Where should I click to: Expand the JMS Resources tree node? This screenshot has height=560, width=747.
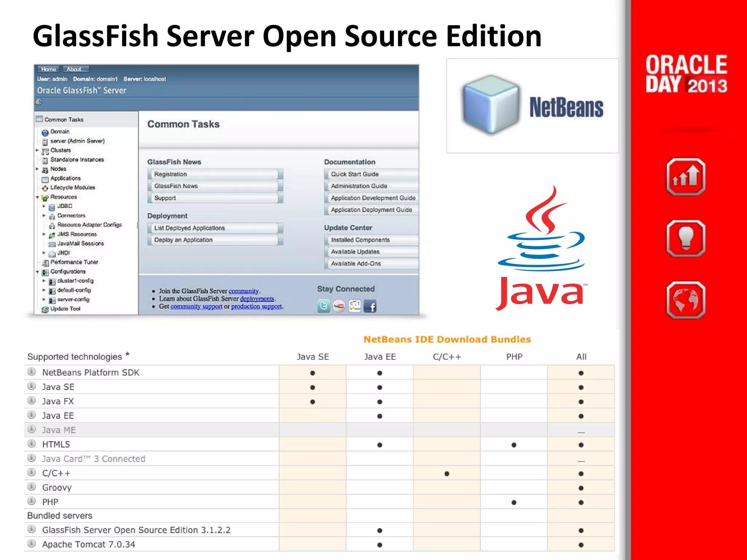coord(44,234)
